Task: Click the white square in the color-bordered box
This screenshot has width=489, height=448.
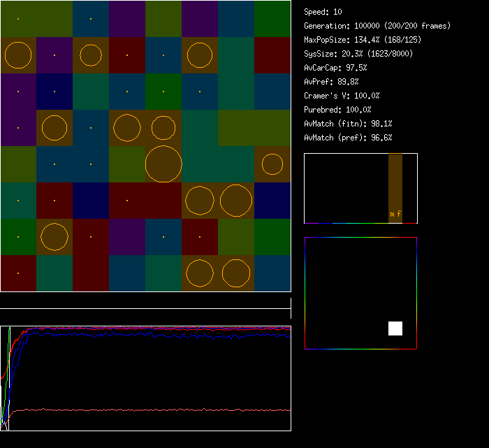Action: tap(395, 328)
